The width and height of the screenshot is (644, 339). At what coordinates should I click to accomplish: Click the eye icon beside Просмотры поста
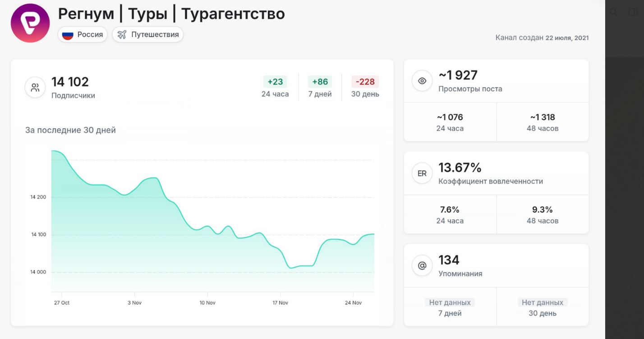[x=422, y=80]
